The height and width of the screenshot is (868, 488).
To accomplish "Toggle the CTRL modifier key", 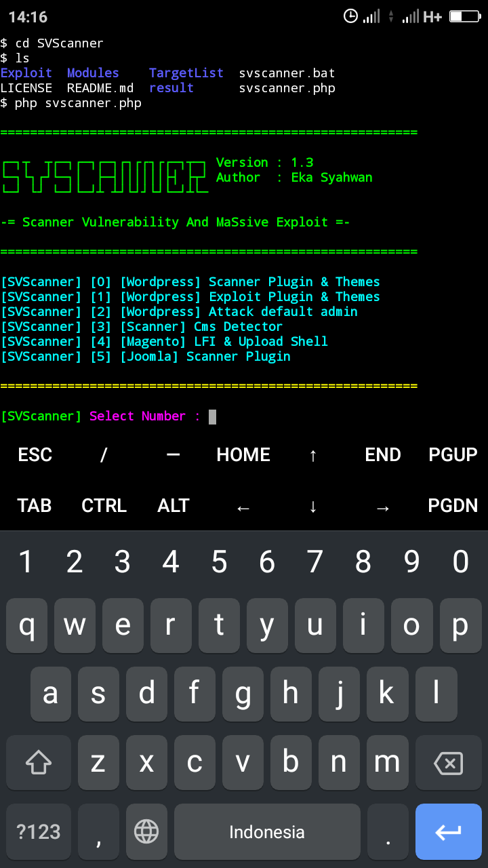I will (x=104, y=506).
